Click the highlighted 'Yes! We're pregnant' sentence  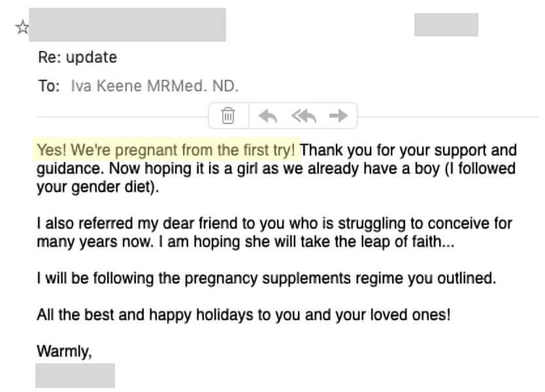(x=166, y=150)
